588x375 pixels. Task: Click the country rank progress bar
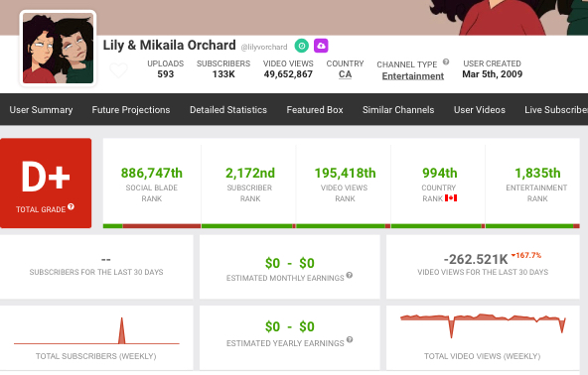coord(438,226)
